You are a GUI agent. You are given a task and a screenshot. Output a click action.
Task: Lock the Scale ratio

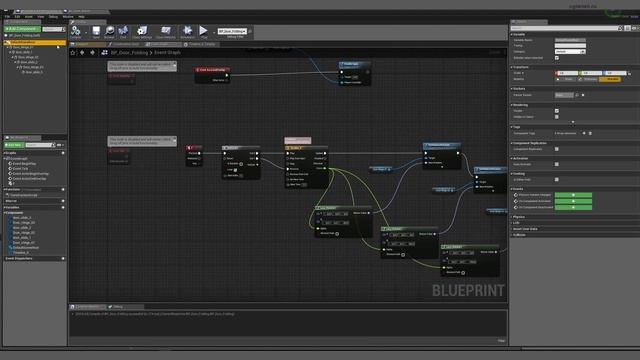629,73
